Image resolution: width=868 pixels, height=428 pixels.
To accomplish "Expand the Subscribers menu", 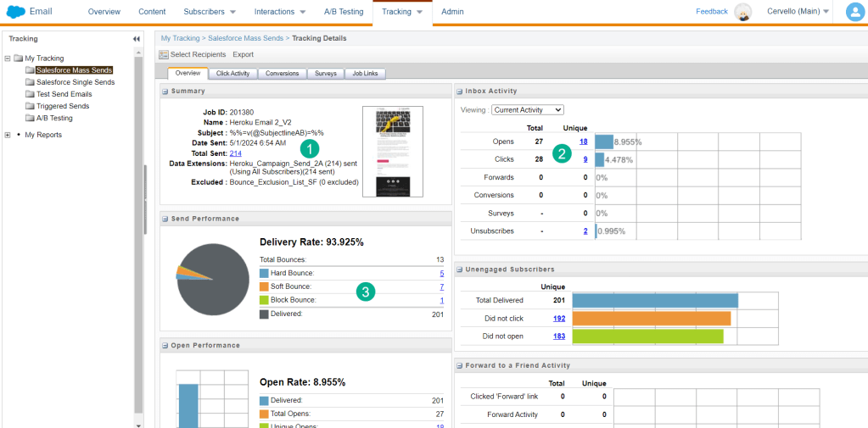I will pos(210,12).
